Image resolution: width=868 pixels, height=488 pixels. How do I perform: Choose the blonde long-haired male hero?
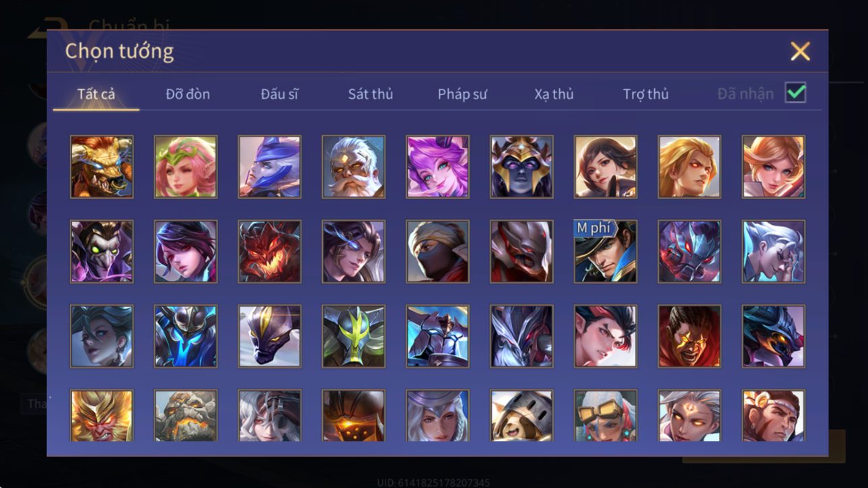(x=689, y=167)
